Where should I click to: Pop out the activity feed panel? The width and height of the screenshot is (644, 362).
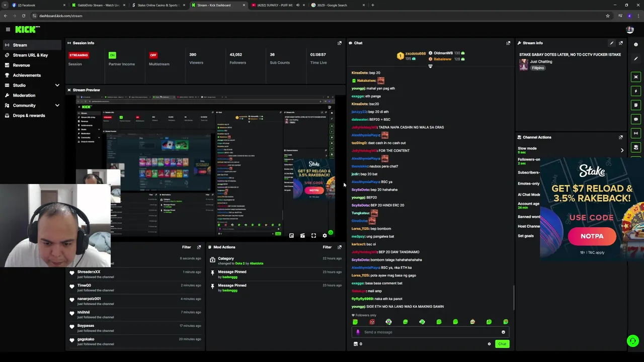pos(199,247)
